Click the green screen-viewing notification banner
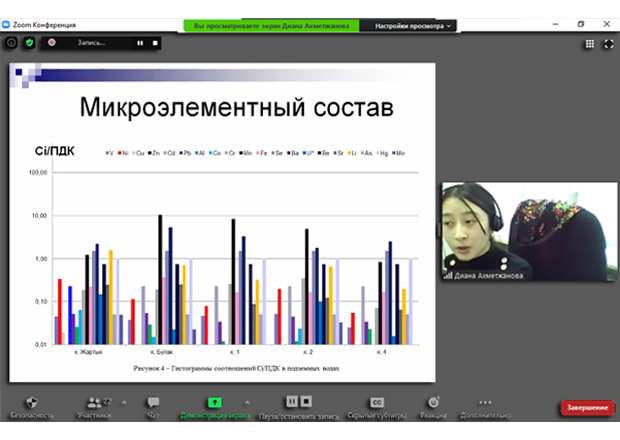The image size is (620, 440). [272, 25]
